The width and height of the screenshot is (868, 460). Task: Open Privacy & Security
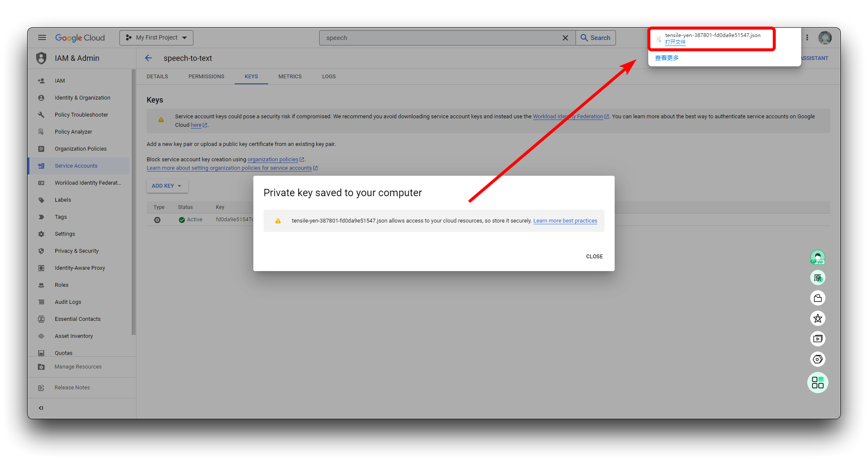(x=79, y=251)
